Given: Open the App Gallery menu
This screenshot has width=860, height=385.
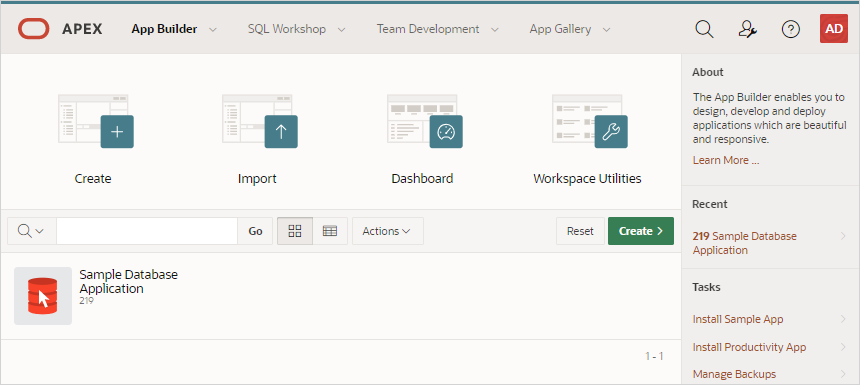Looking at the screenshot, I should tap(570, 29).
